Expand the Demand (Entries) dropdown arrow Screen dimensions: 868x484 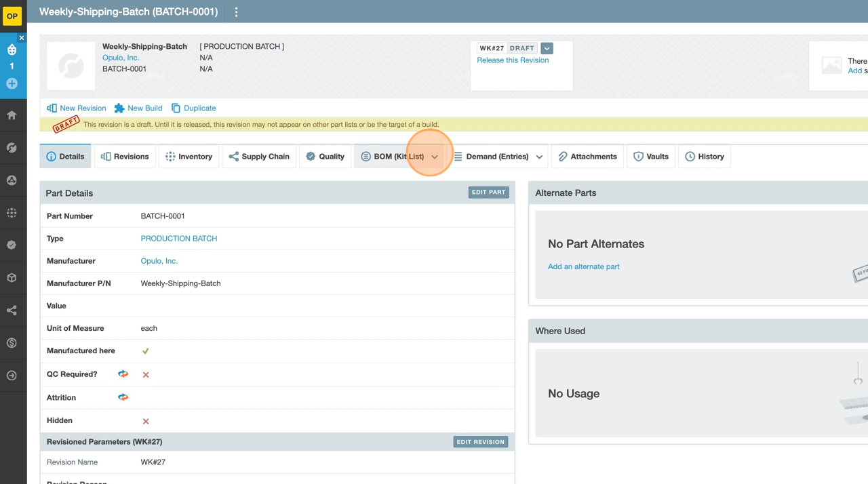click(x=539, y=157)
